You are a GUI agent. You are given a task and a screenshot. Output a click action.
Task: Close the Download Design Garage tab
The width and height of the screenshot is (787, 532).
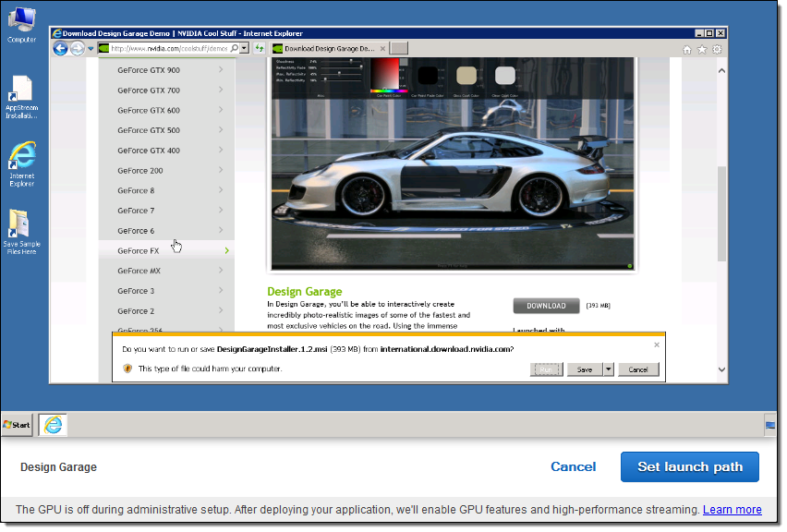click(x=382, y=49)
